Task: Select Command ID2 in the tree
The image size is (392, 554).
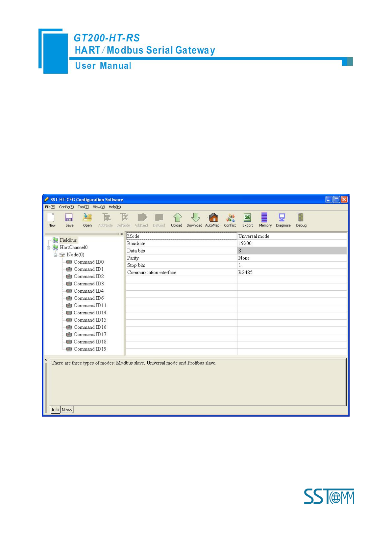Action: pos(88,277)
